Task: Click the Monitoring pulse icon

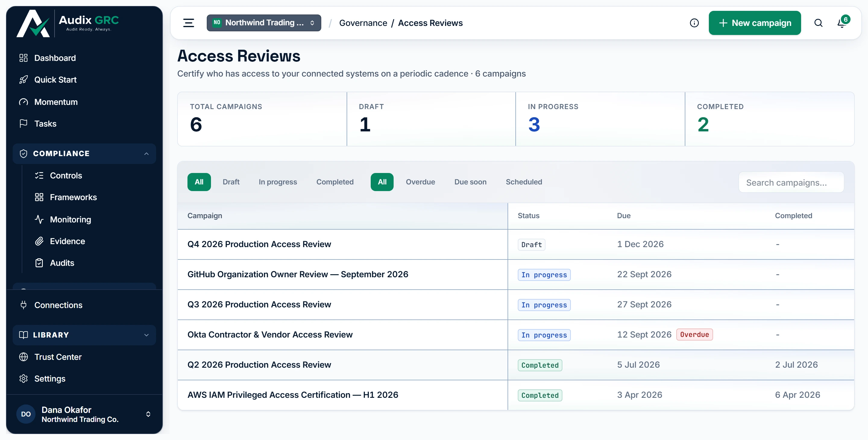Action: (x=39, y=219)
